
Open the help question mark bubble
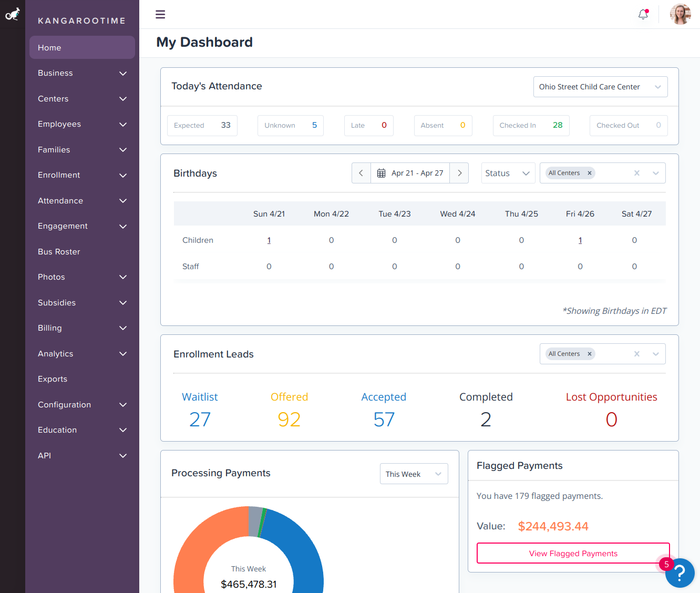680,573
